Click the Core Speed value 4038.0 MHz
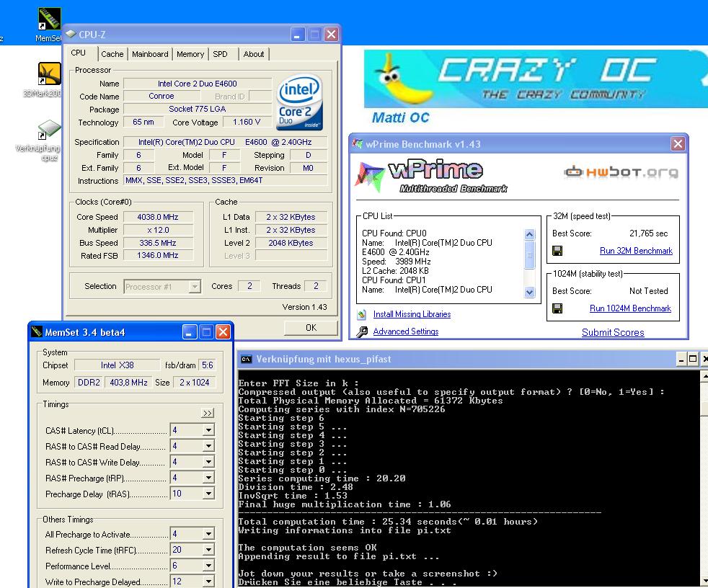Screen dimensions: 708x588 158,217
